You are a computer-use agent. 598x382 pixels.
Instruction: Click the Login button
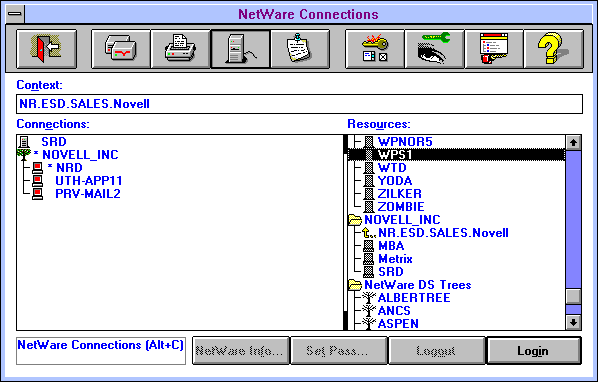pyautogui.click(x=534, y=351)
